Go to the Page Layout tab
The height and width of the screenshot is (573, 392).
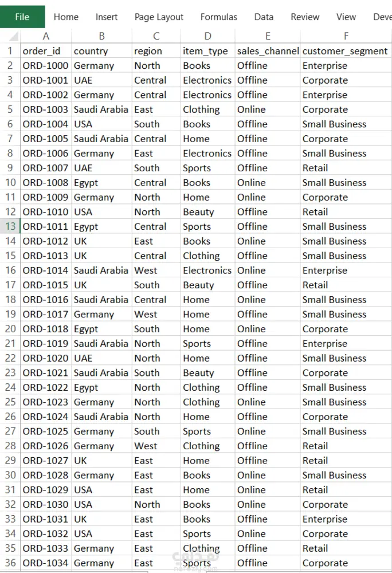(159, 17)
